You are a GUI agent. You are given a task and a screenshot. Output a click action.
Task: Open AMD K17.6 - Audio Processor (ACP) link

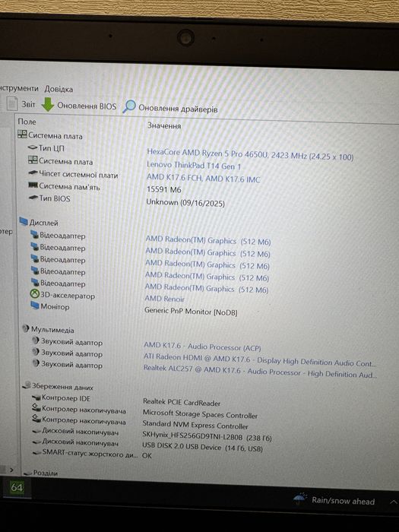(202, 347)
